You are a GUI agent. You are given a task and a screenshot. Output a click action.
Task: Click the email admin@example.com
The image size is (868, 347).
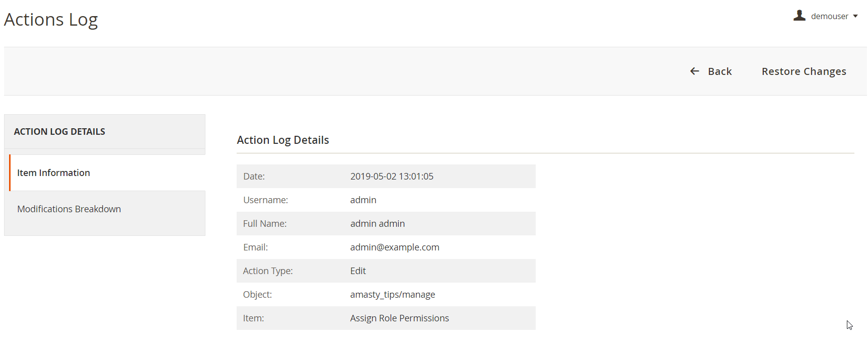point(395,247)
